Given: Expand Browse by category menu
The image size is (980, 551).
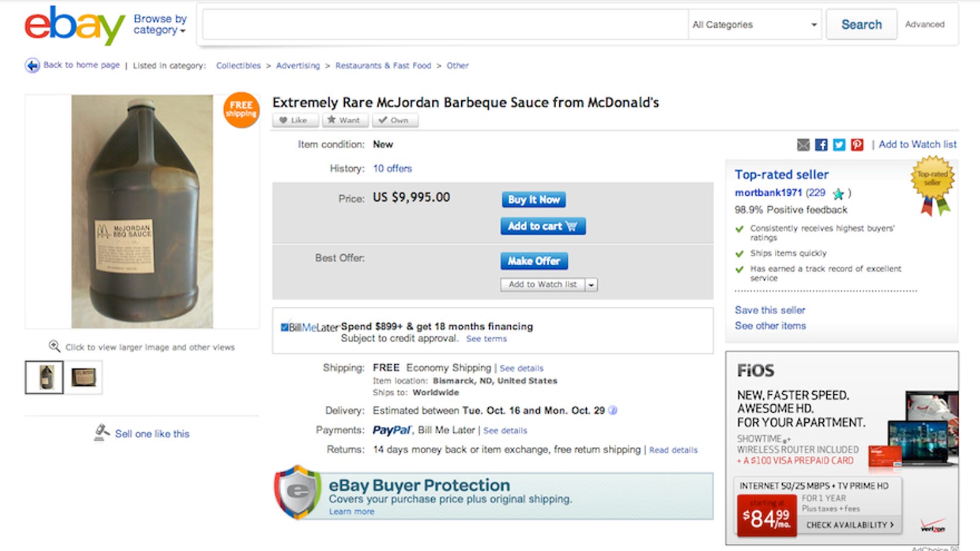Looking at the screenshot, I should click(x=160, y=24).
